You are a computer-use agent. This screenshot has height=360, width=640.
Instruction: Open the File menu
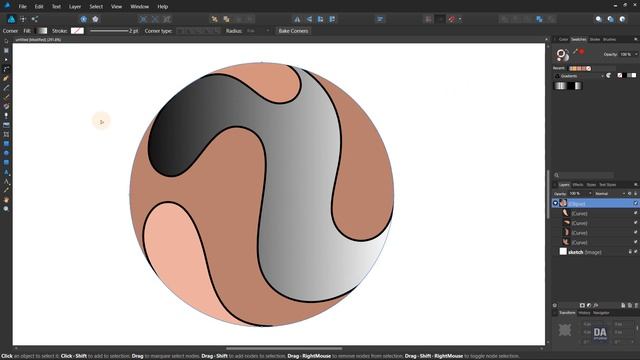click(x=22, y=7)
